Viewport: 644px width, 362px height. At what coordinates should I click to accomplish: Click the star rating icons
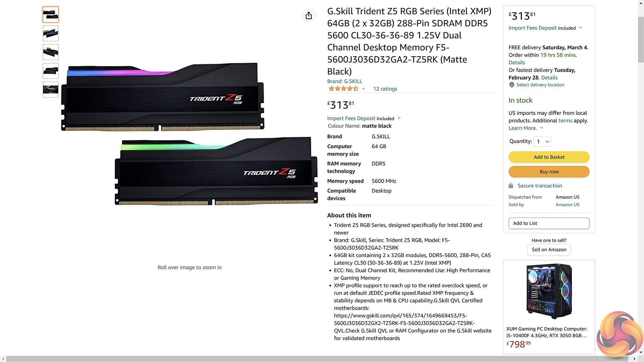click(x=343, y=89)
